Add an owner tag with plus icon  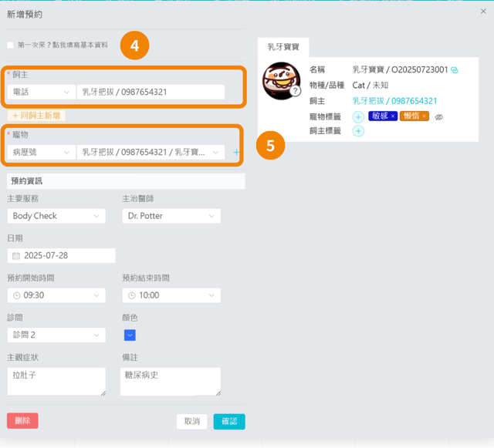click(358, 131)
